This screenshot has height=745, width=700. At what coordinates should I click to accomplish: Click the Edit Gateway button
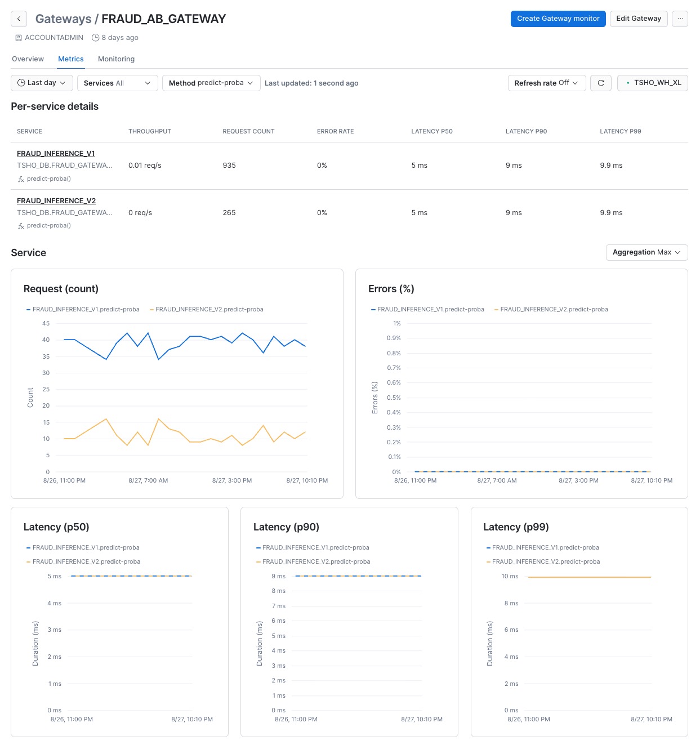click(639, 19)
